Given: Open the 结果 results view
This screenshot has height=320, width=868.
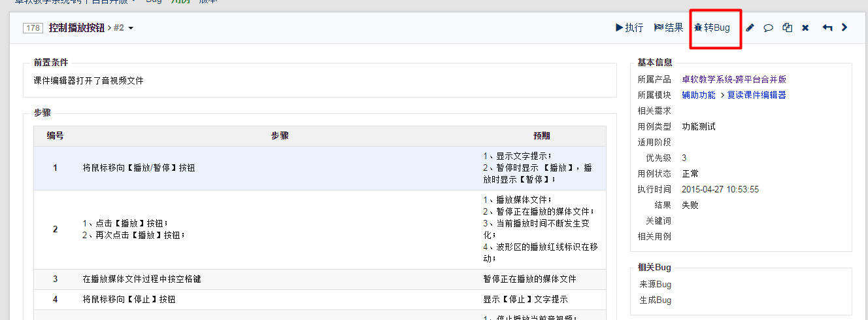Looking at the screenshot, I should tap(669, 27).
